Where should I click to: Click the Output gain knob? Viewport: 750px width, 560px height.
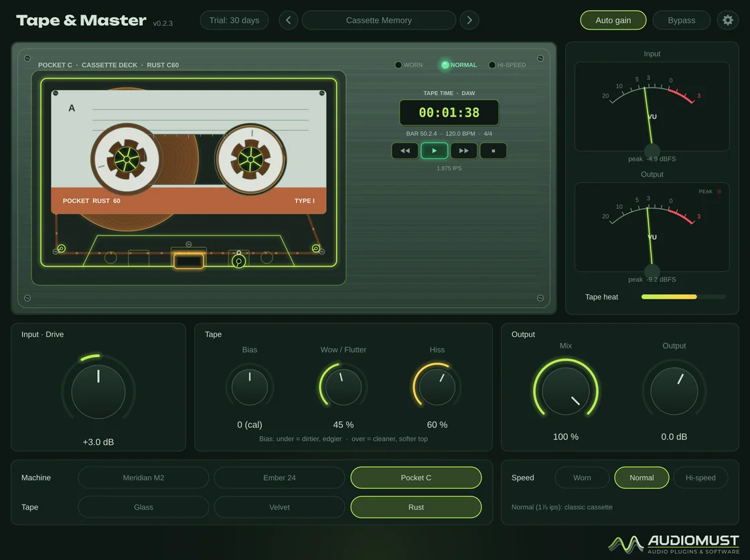point(674,391)
